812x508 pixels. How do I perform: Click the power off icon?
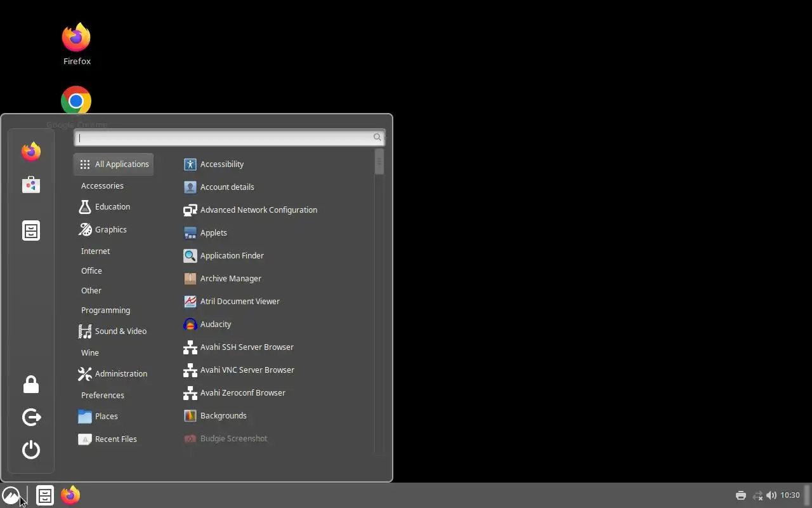click(x=31, y=450)
